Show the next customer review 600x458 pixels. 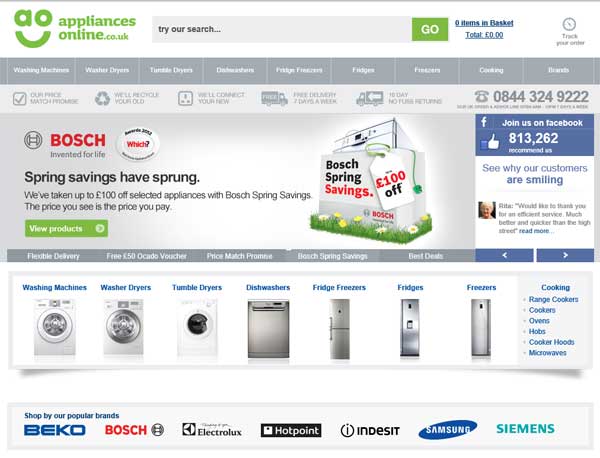565,255
